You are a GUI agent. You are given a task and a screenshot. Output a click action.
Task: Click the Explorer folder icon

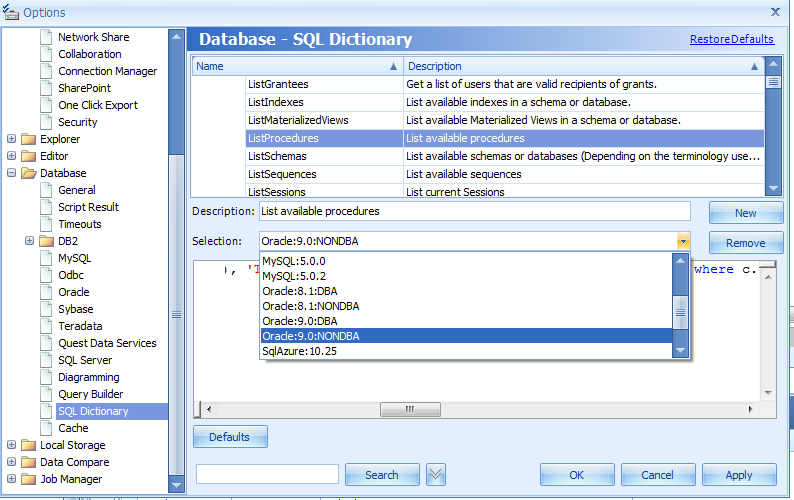[x=28, y=139]
